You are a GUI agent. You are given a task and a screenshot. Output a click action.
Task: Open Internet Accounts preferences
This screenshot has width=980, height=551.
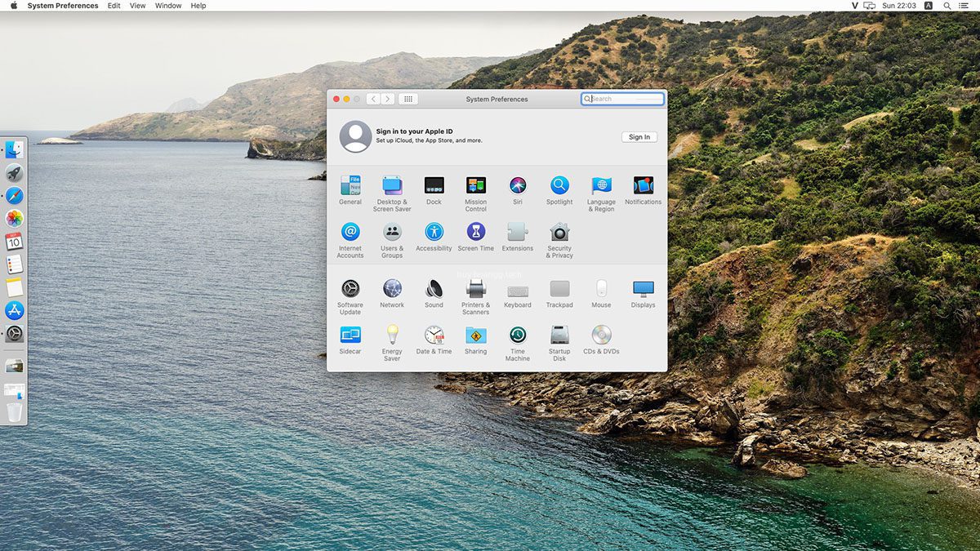pyautogui.click(x=350, y=240)
